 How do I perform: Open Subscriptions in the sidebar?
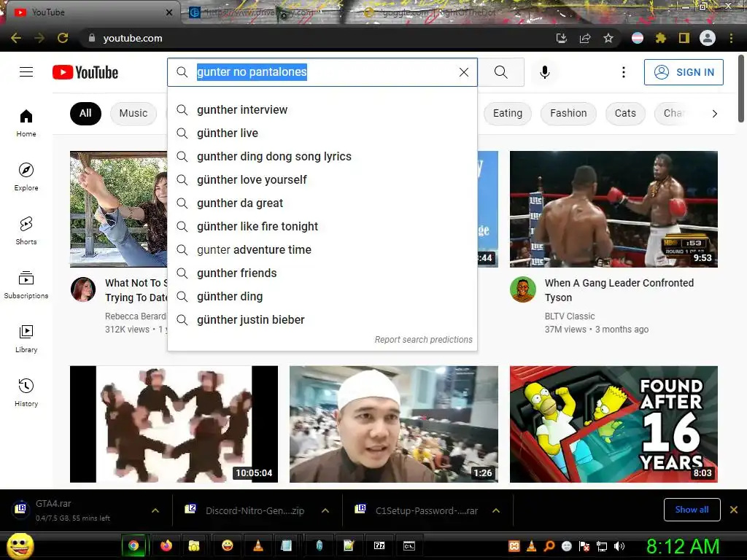26,285
